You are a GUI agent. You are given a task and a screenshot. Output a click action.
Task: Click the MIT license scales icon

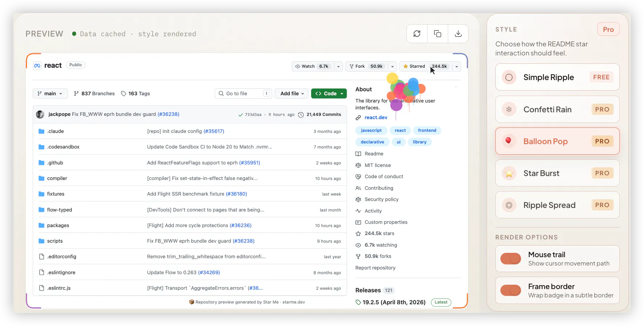tap(358, 165)
